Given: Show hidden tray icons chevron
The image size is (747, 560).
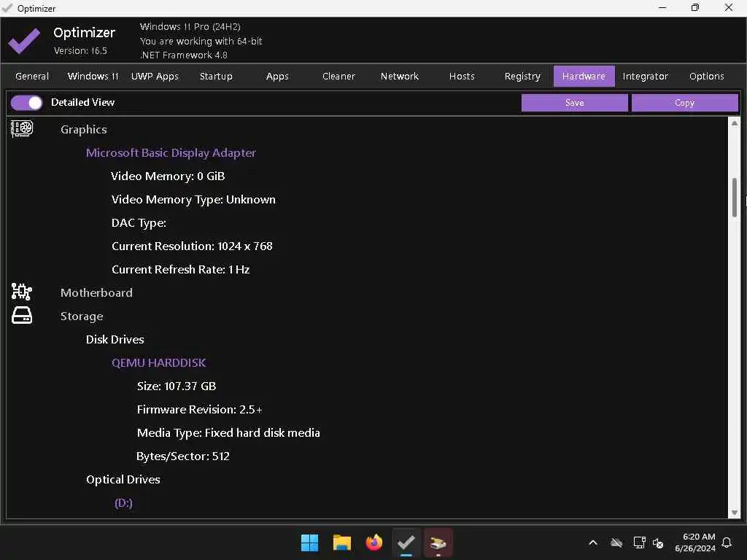Looking at the screenshot, I should (593, 542).
